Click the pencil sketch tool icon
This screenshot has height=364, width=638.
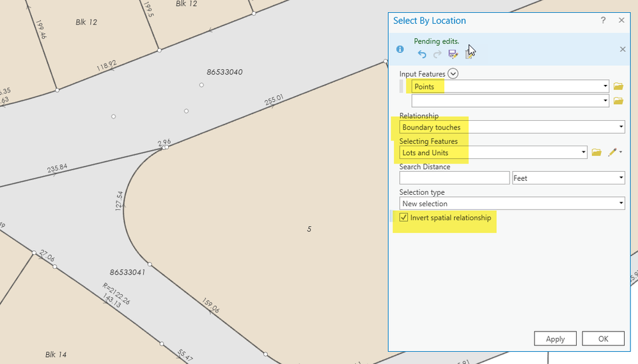tap(612, 153)
